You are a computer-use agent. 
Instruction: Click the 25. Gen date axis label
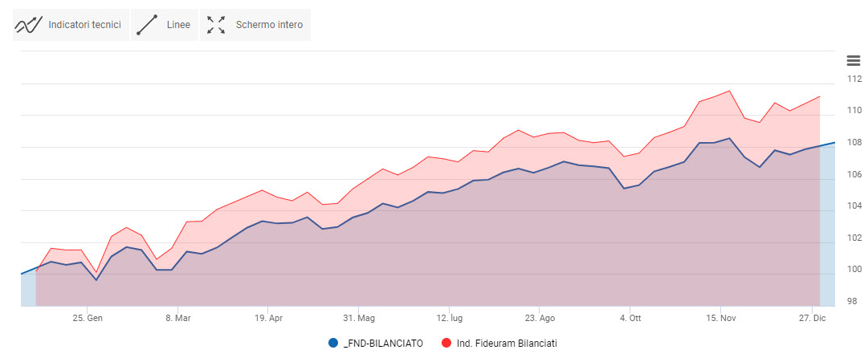pos(88,317)
